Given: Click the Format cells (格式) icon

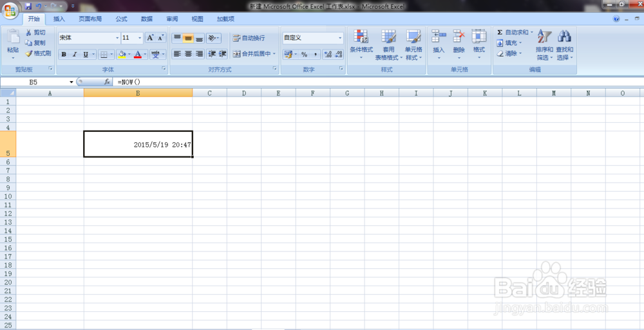Looking at the screenshot, I should (x=479, y=37).
